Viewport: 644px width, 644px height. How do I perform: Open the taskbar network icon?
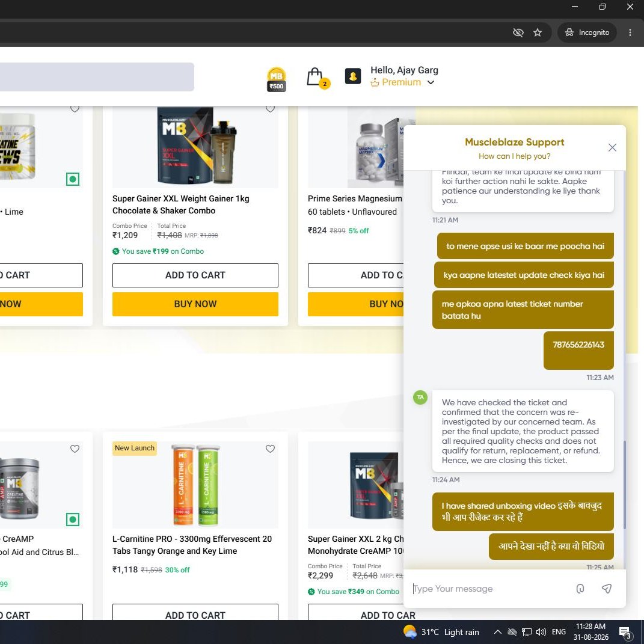point(526,632)
